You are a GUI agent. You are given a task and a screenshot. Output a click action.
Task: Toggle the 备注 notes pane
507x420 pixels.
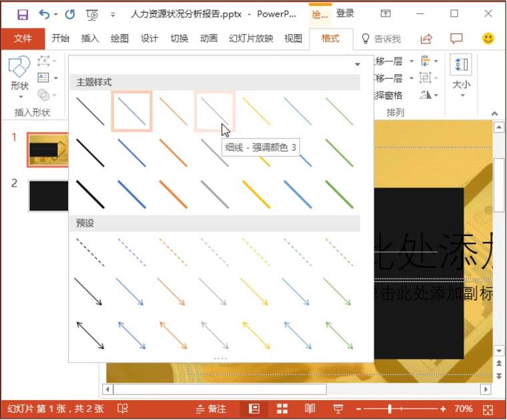pyautogui.click(x=211, y=409)
